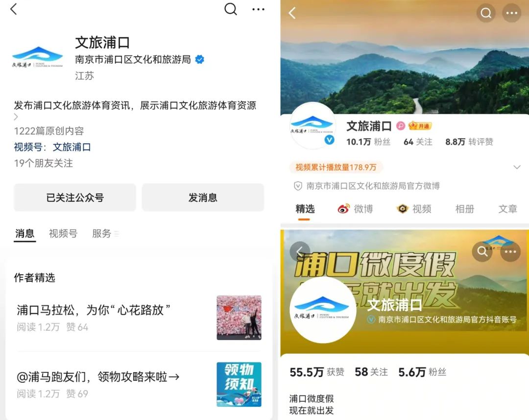Open the Weibo profile more options menu
This screenshot has height=420, width=529.
pos(511,13)
